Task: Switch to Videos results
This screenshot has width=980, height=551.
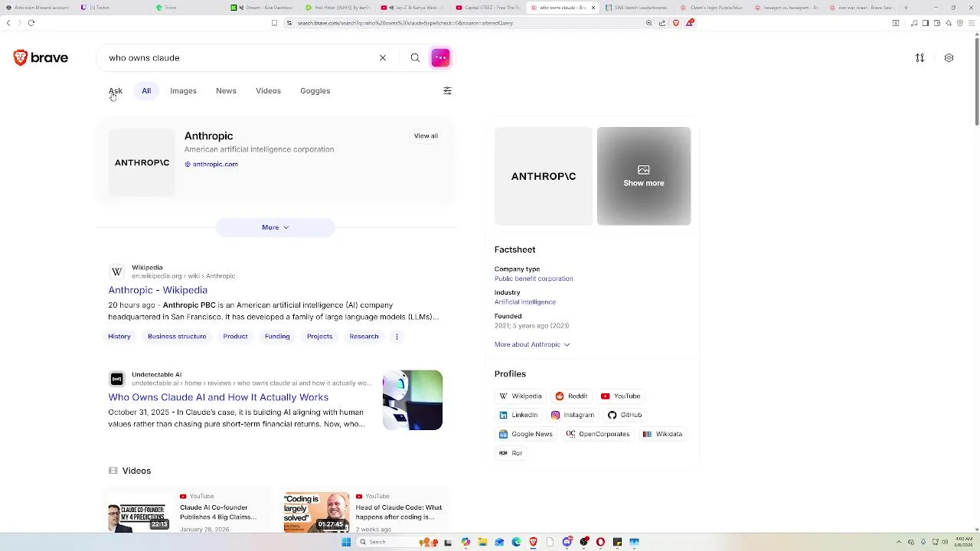Action: click(x=268, y=90)
